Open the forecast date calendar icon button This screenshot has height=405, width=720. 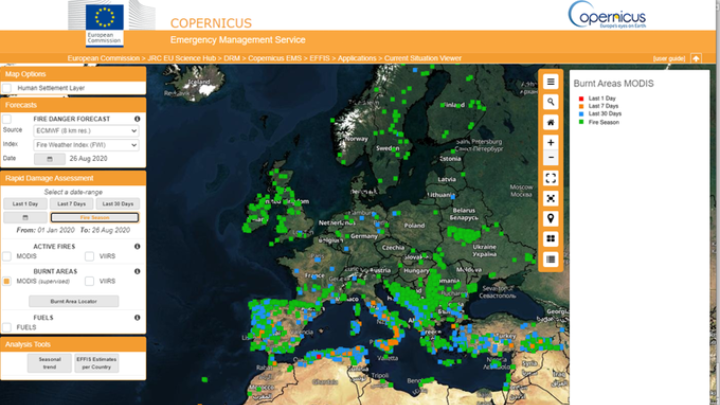tap(50, 159)
